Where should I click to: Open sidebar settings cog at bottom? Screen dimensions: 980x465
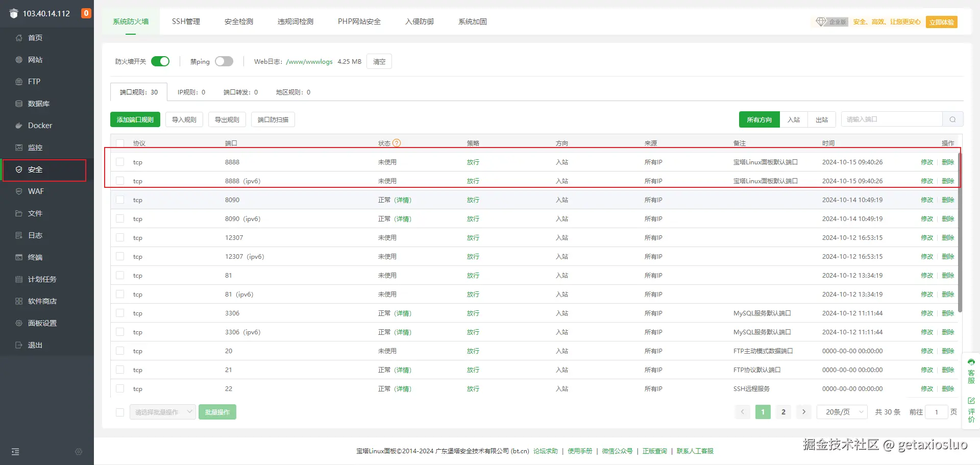[x=79, y=452]
